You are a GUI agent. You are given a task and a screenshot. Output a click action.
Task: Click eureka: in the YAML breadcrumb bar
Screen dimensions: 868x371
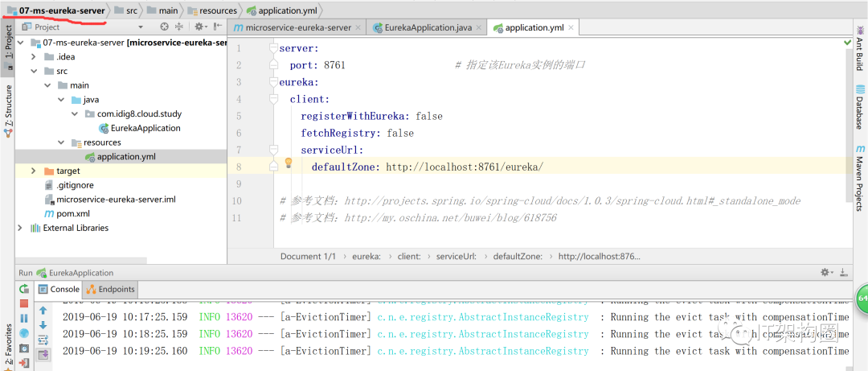tap(366, 256)
